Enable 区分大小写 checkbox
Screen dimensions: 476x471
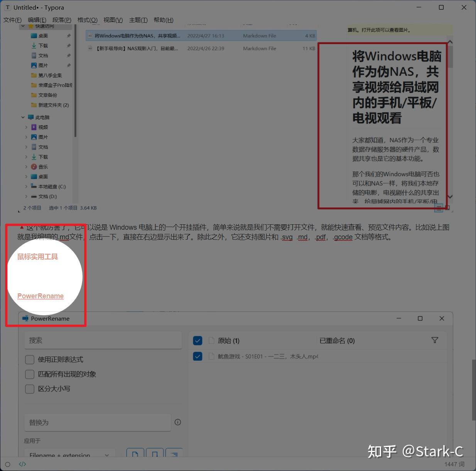[x=30, y=389]
